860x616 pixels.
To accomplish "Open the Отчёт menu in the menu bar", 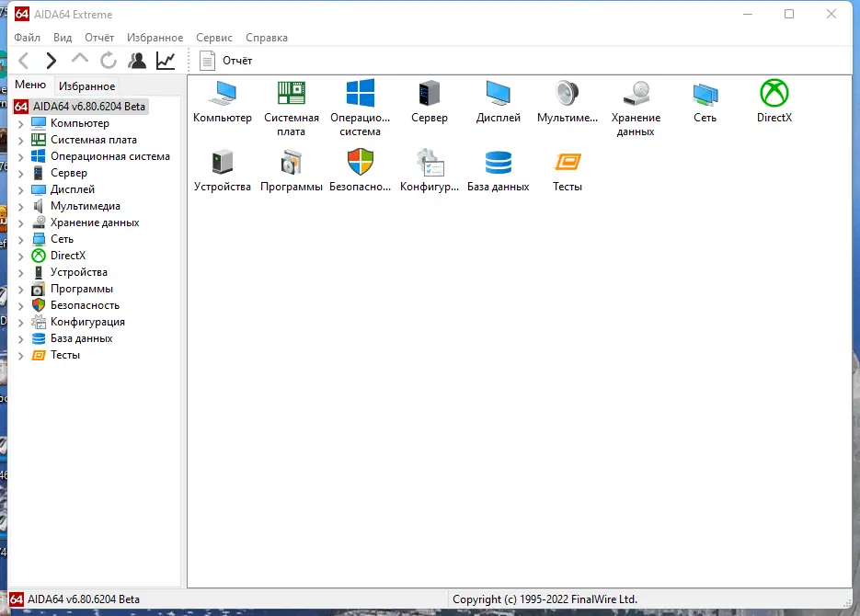I will (x=99, y=38).
